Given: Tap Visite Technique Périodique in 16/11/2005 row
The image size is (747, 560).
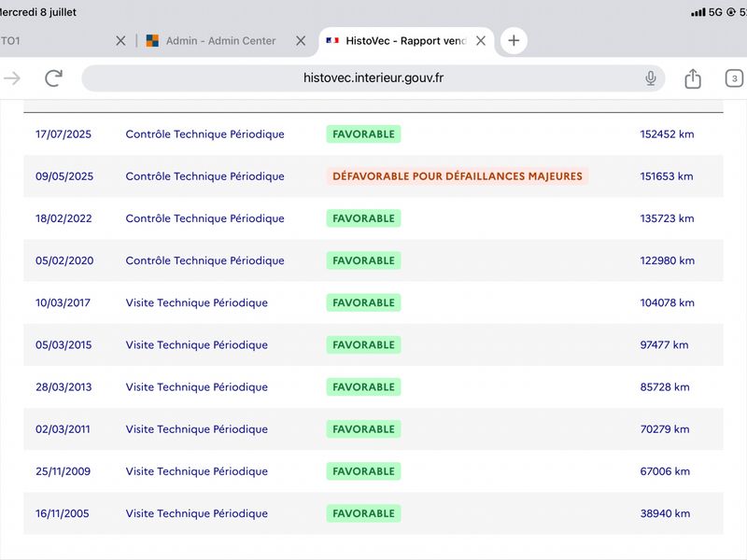Looking at the screenshot, I should [x=197, y=513].
